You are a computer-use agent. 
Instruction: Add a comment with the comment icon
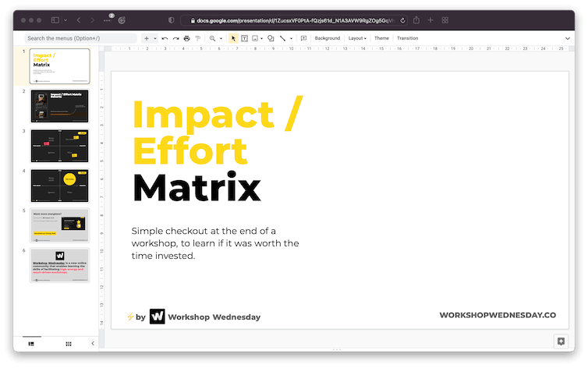304,38
